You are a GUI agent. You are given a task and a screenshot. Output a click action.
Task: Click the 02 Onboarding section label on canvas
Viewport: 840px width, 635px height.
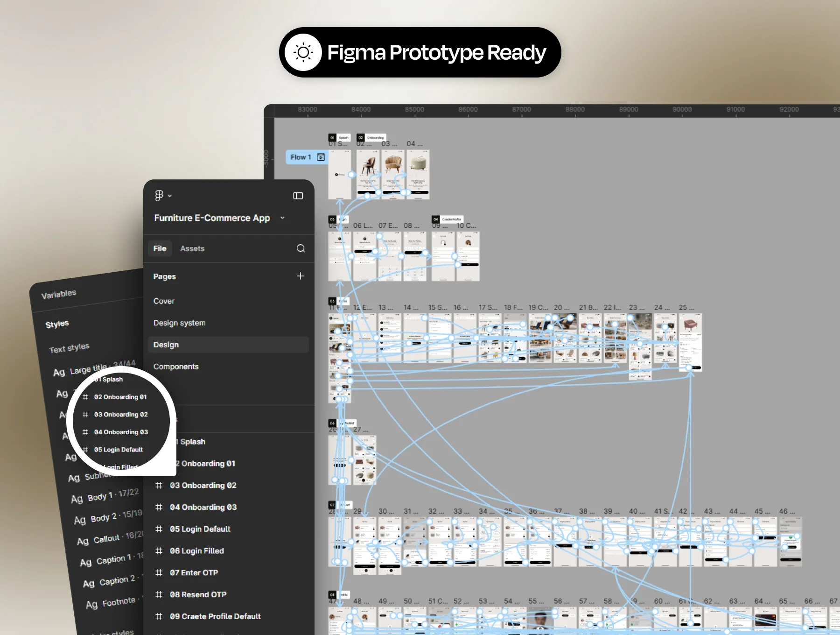(371, 138)
